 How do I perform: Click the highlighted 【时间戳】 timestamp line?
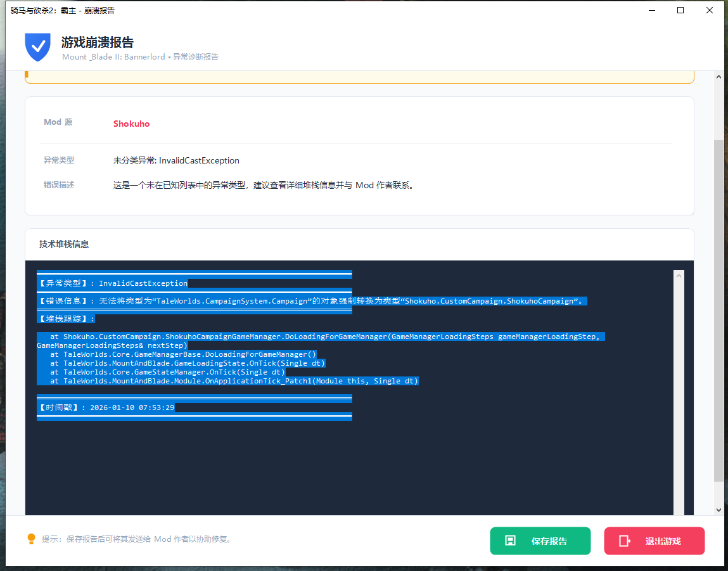[x=105, y=407]
